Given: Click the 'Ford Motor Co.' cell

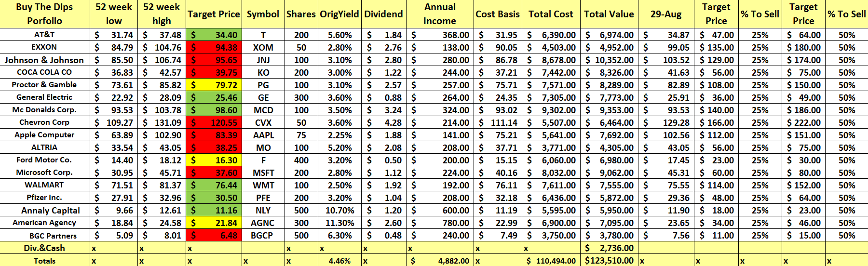Looking at the screenshot, I should point(45,160).
